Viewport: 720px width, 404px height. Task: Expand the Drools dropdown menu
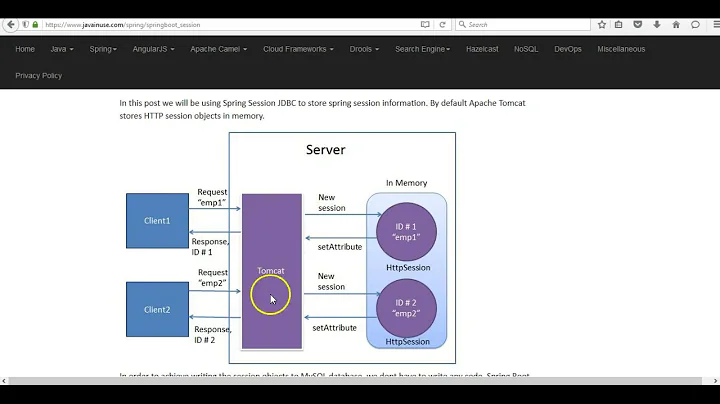click(364, 49)
